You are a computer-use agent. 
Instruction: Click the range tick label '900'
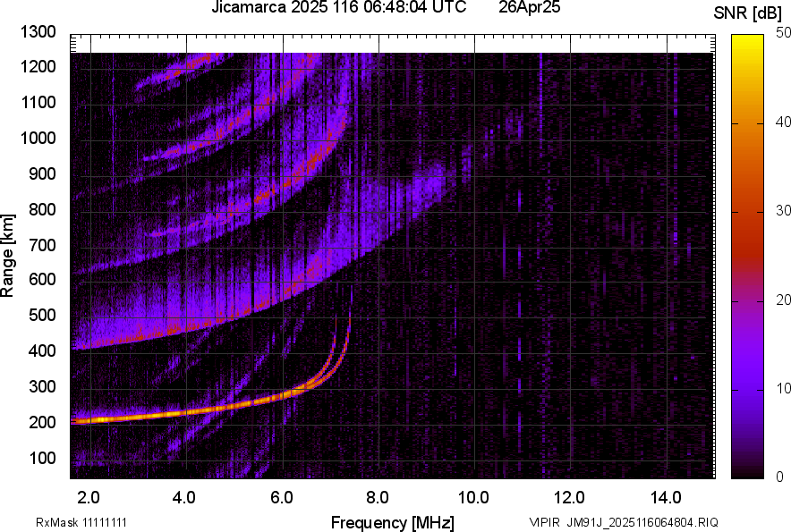(42, 173)
